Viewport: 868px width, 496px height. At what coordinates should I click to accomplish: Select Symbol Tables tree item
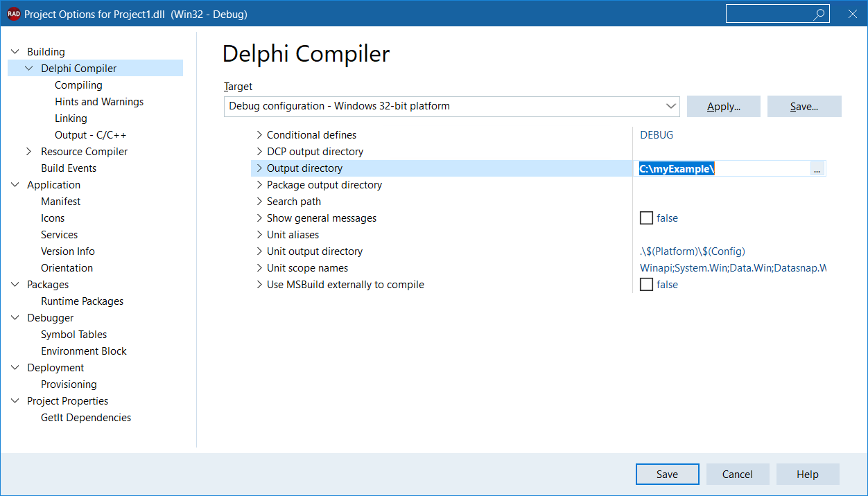coord(73,335)
